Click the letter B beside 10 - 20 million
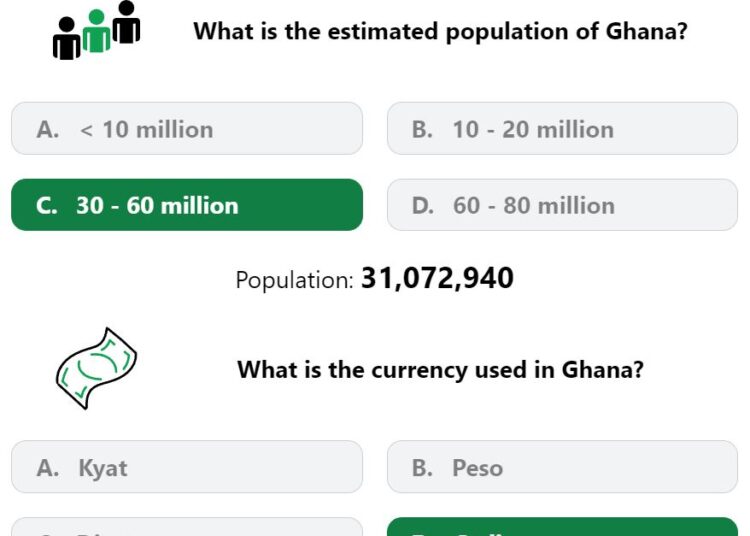750x536 pixels. click(x=421, y=130)
